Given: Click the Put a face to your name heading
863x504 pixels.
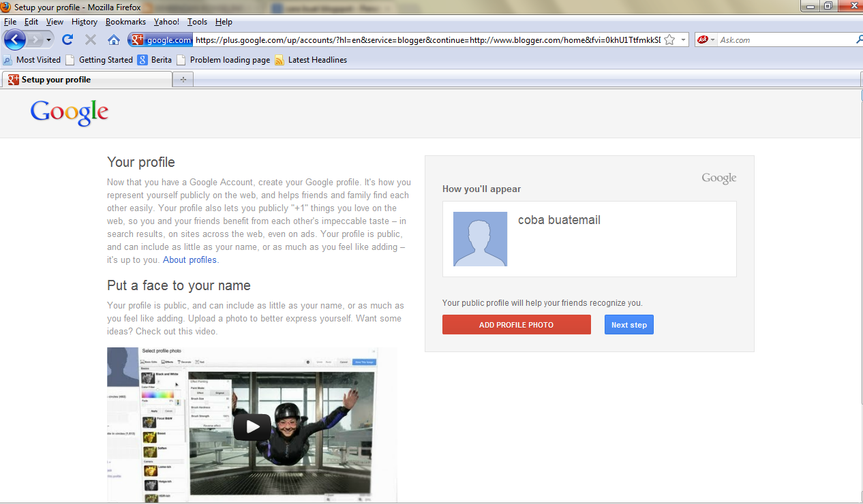Looking at the screenshot, I should click(179, 285).
